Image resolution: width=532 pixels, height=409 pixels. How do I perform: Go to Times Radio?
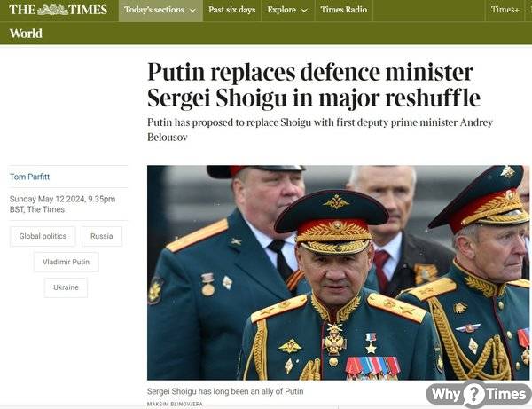344,10
